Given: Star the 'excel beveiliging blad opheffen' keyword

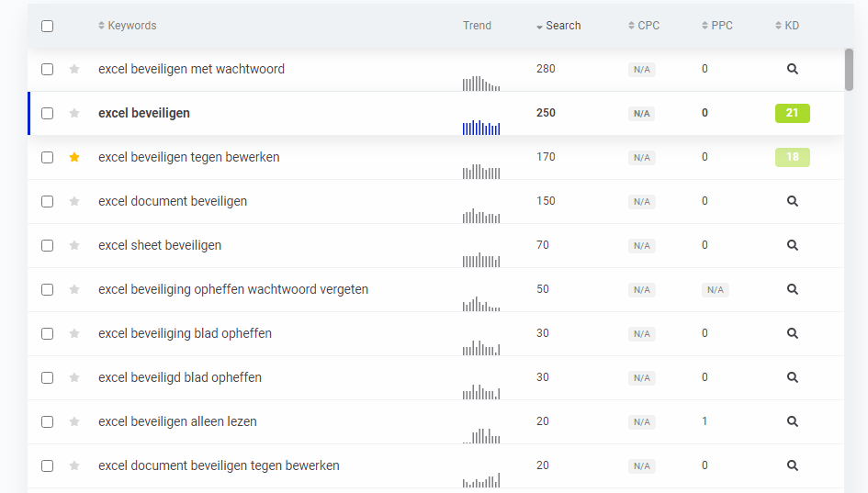Looking at the screenshot, I should tap(74, 333).
